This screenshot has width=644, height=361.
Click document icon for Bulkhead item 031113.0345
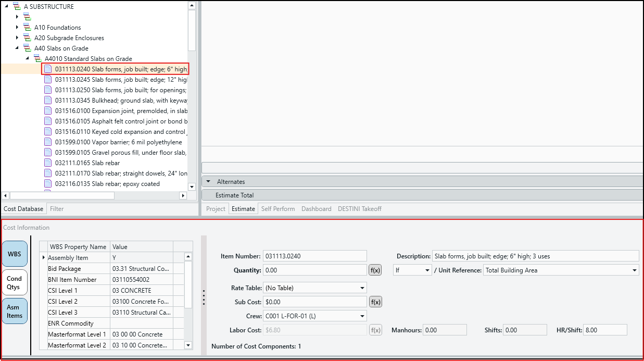click(x=48, y=100)
